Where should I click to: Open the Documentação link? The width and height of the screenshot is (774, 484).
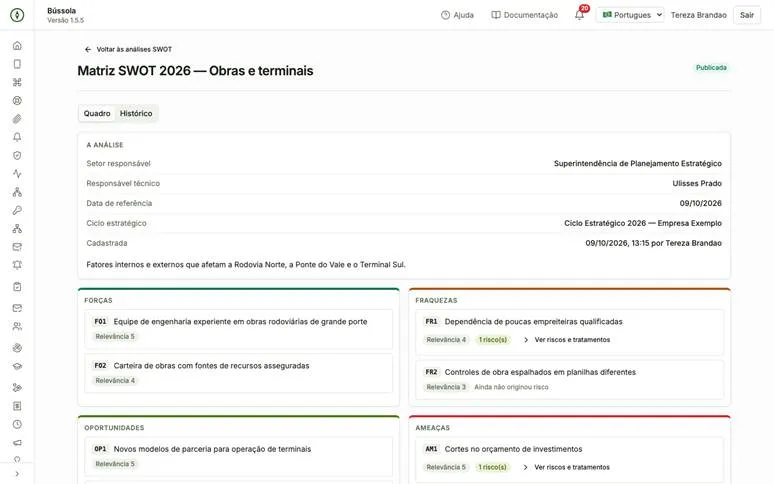524,15
